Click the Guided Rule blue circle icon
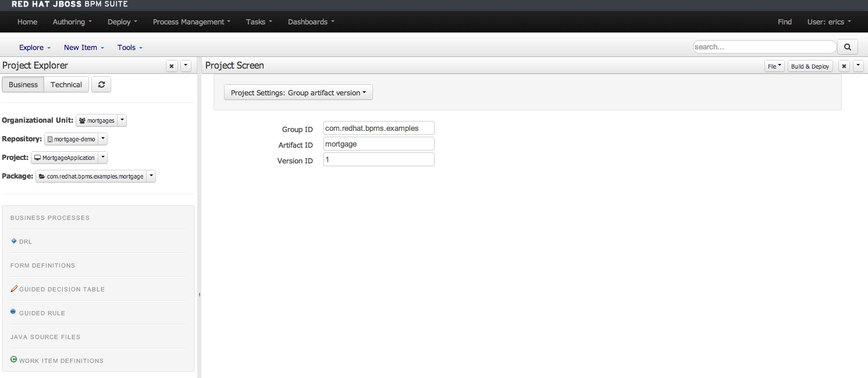868x378 pixels. tap(13, 312)
